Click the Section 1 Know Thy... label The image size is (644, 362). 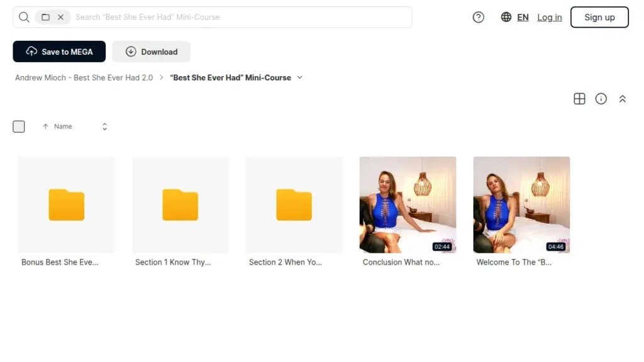(x=173, y=262)
